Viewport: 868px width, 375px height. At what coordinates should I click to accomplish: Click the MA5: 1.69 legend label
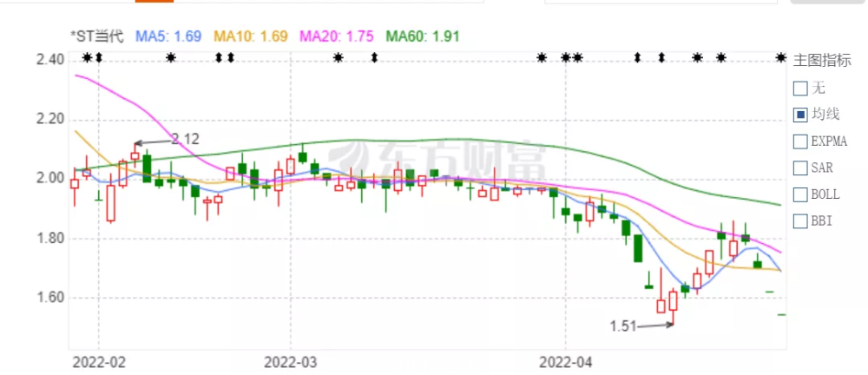pos(168,36)
